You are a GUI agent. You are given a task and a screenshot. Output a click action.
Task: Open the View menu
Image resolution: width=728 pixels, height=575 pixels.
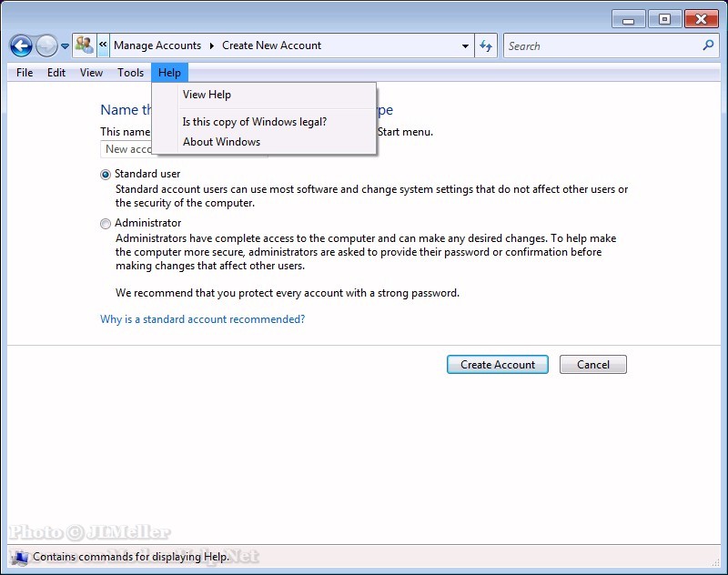click(x=91, y=73)
